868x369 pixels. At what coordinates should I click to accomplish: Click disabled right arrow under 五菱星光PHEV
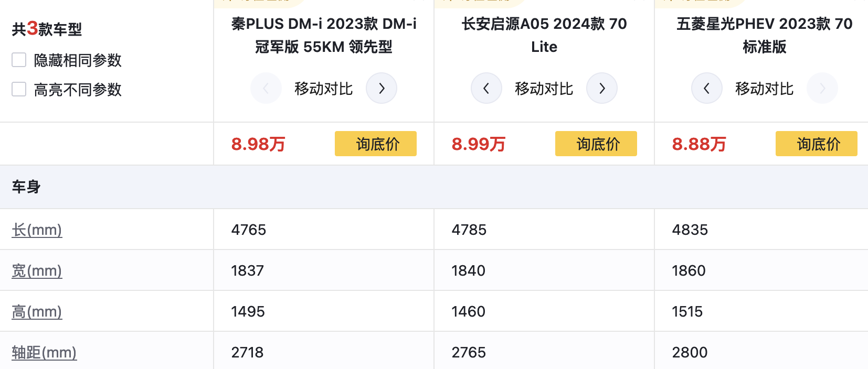pos(822,88)
